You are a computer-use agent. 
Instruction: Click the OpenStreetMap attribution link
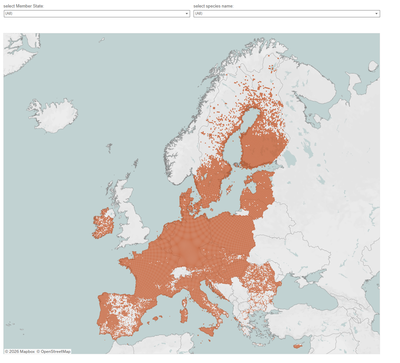54,351
